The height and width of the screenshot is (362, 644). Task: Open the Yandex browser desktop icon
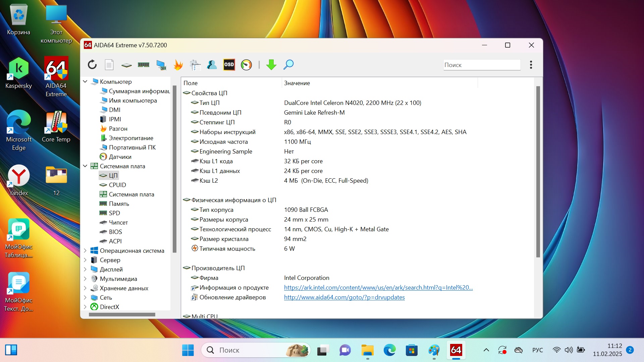[x=19, y=180]
